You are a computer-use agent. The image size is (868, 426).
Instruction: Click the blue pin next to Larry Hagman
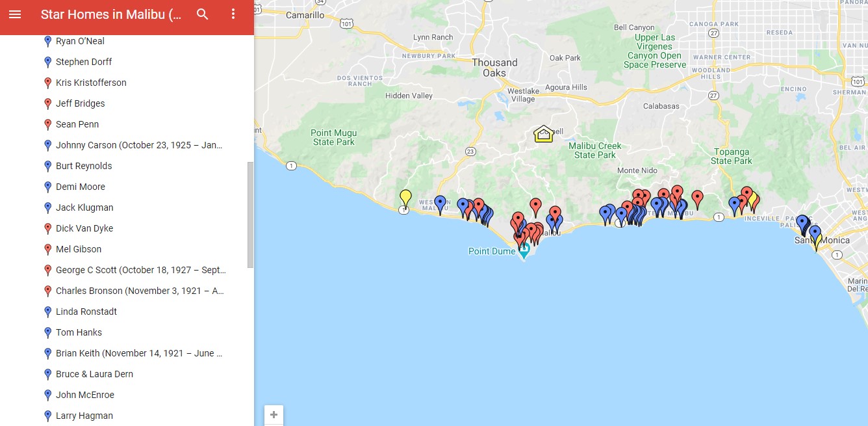click(47, 416)
